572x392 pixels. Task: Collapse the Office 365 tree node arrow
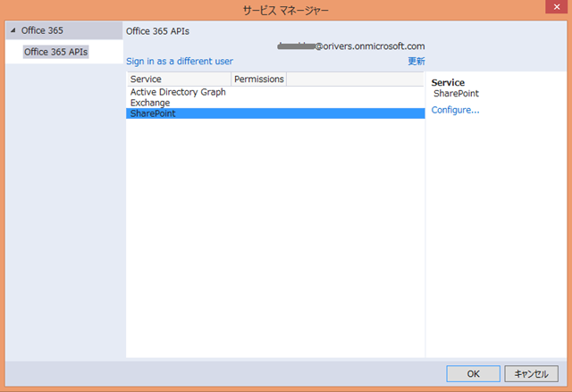click(13, 30)
